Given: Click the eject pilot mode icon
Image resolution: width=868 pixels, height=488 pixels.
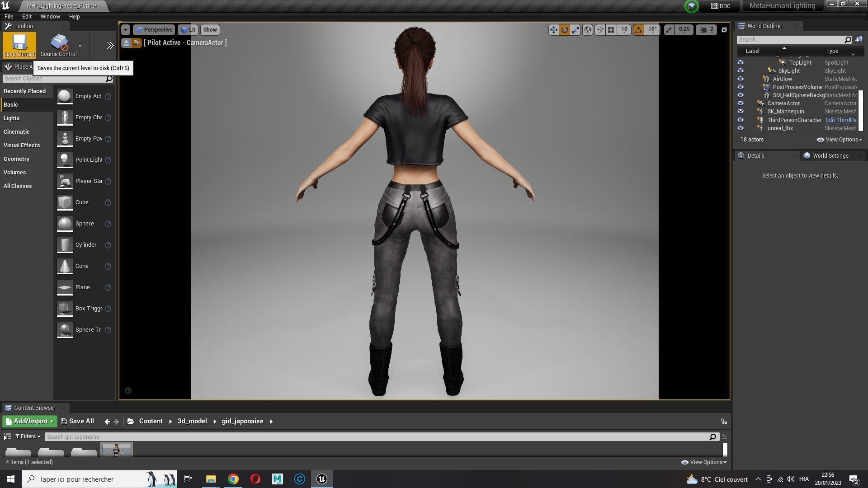Looking at the screenshot, I should tap(127, 43).
